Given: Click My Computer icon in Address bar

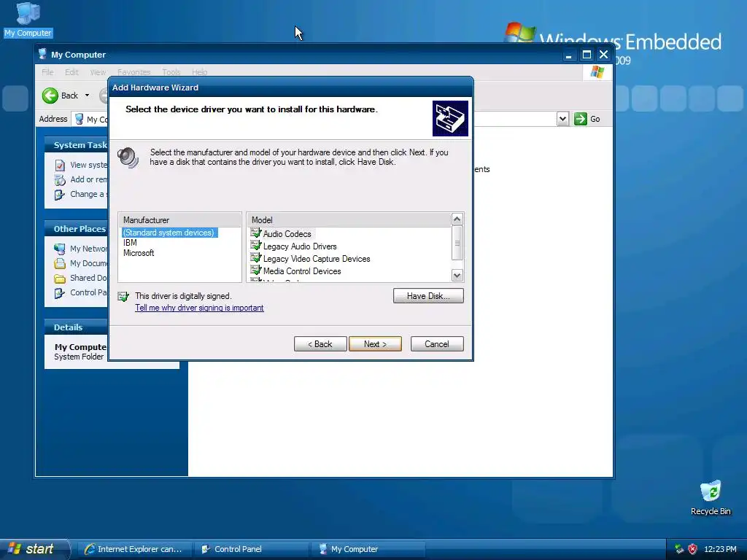Looking at the screenshot, I should [80, 119].
